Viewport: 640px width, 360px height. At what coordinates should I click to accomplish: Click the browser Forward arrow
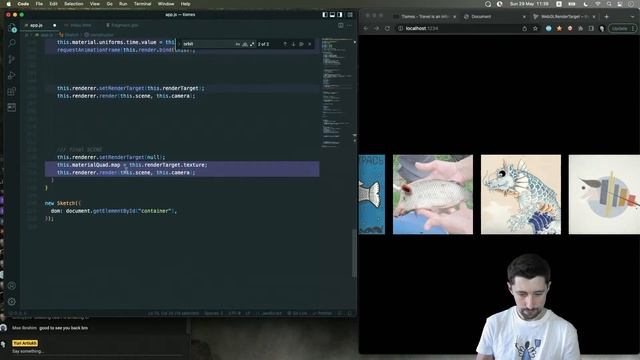click(376, 29)
